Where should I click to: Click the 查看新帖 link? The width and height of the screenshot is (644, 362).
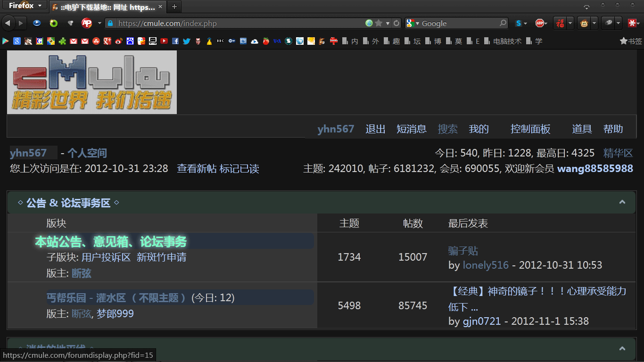coord(197,168)
